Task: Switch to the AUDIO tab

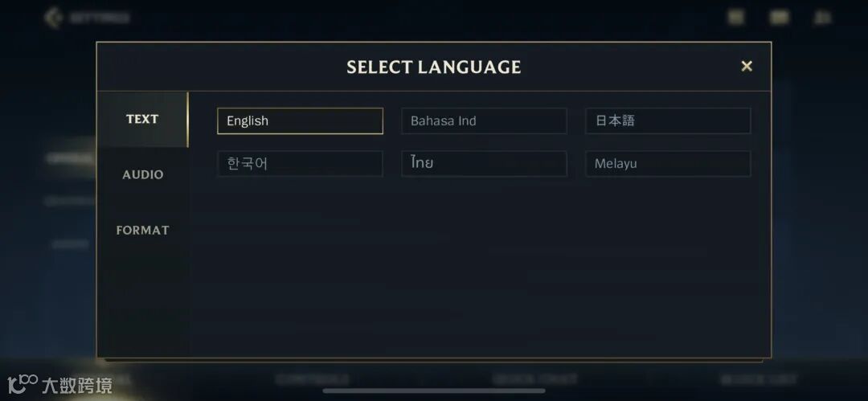Action: coord(143,174)
